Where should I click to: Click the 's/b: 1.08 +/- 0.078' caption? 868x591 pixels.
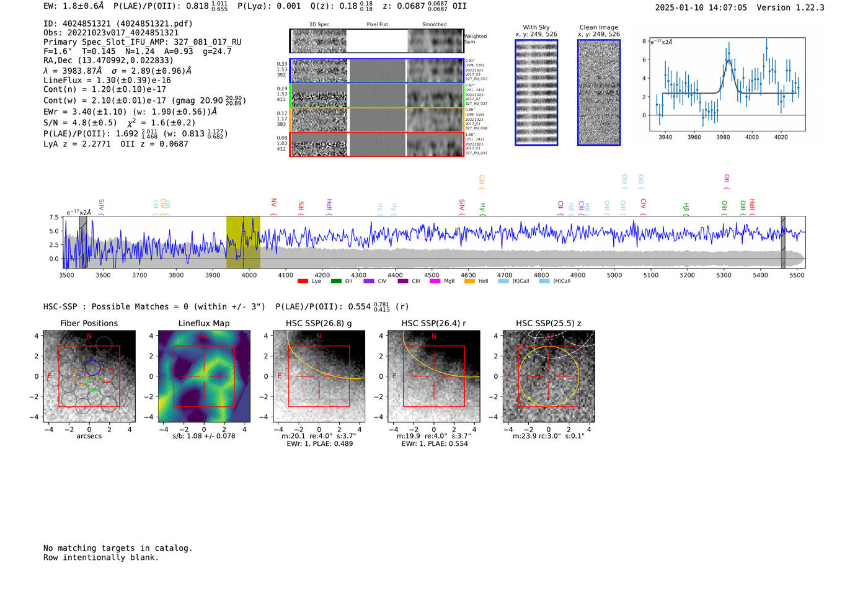click(x=204, y=436)
